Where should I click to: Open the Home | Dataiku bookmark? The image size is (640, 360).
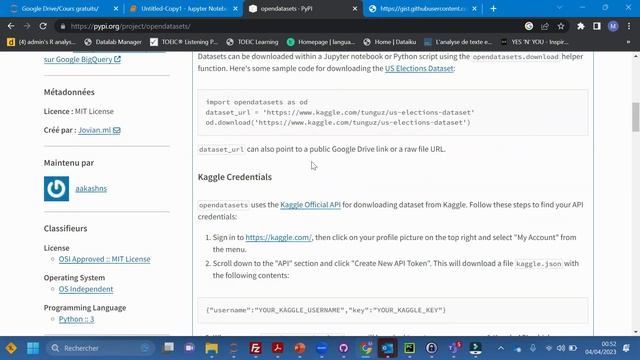pyautogui.click(x=390, y=42)
